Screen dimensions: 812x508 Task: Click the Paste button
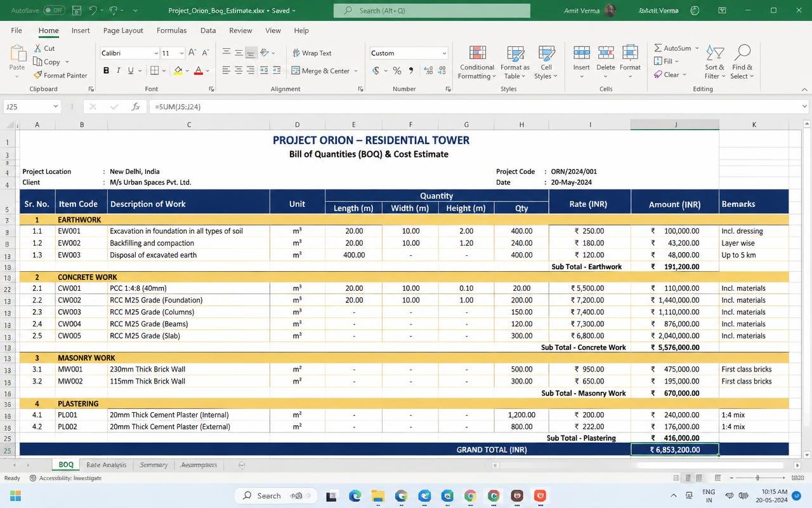(x=17, y=61)
